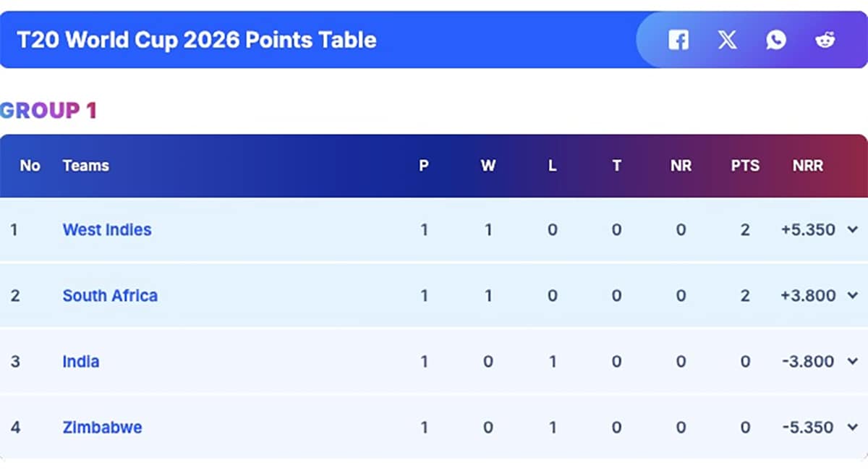Image resolution: width=868 pixels, height=471 pixels.
Task: Click West Indies +5.350 NRR value
Action: (808, 230)
